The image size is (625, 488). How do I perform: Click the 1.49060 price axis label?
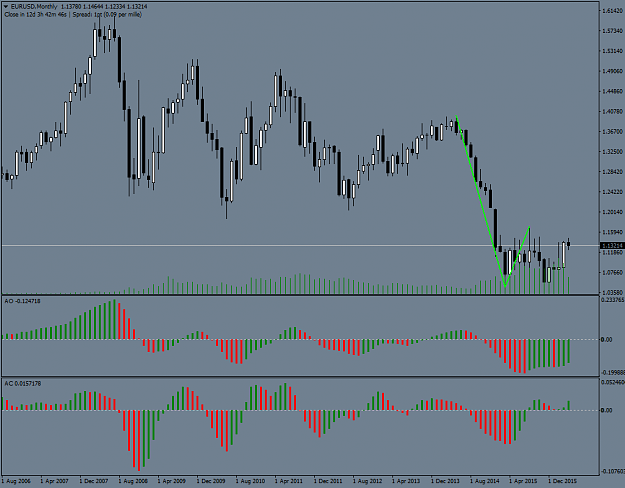(x=613, y=71)
